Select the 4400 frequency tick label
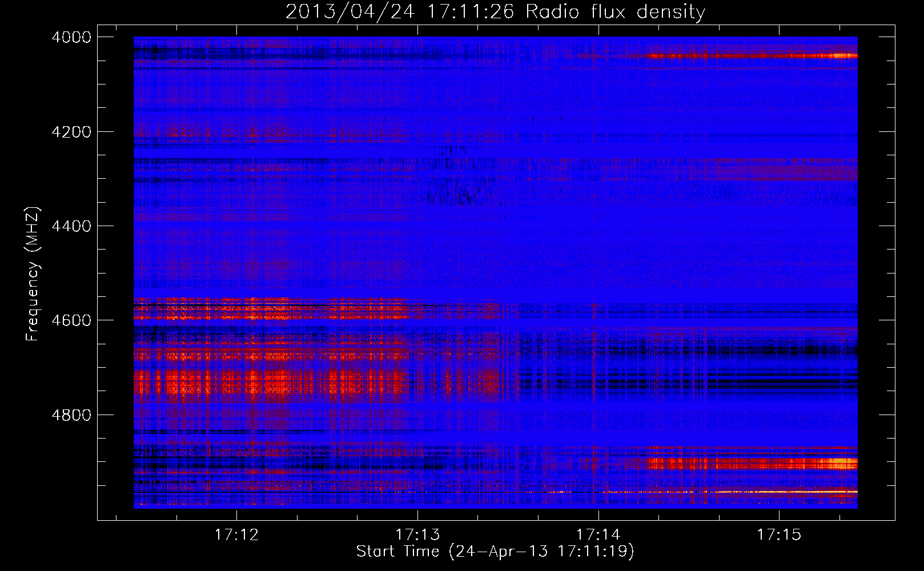The height and width of the screenshot is (571, 924). point(71,226)
